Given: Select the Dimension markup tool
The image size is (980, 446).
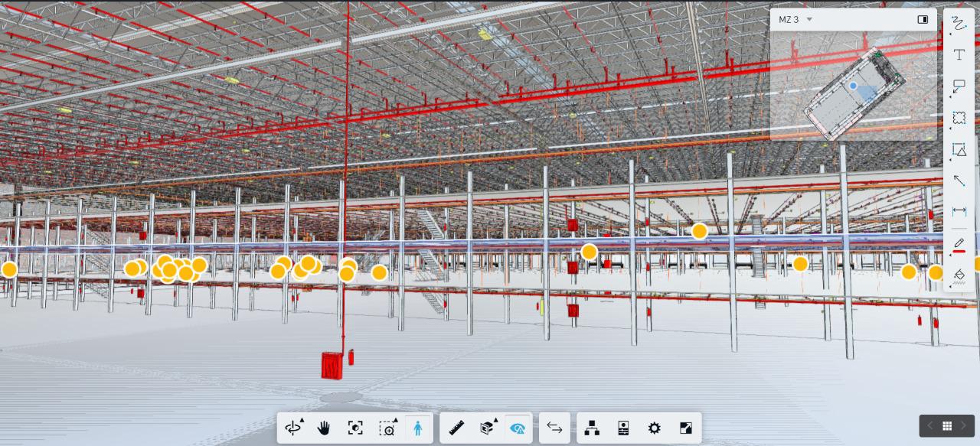Looking at the screenshot, I should [959, 211].
